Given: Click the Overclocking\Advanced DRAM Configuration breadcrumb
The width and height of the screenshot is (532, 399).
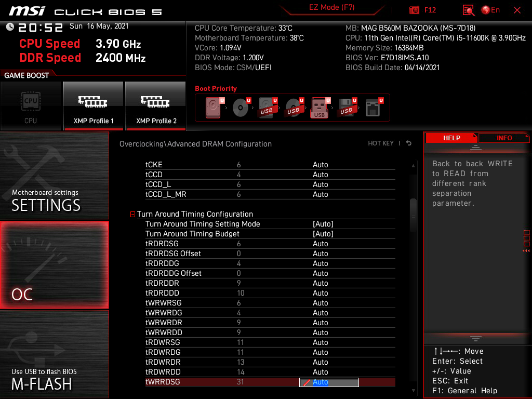Looking at the screenshot, I should [x=195, y=144].
